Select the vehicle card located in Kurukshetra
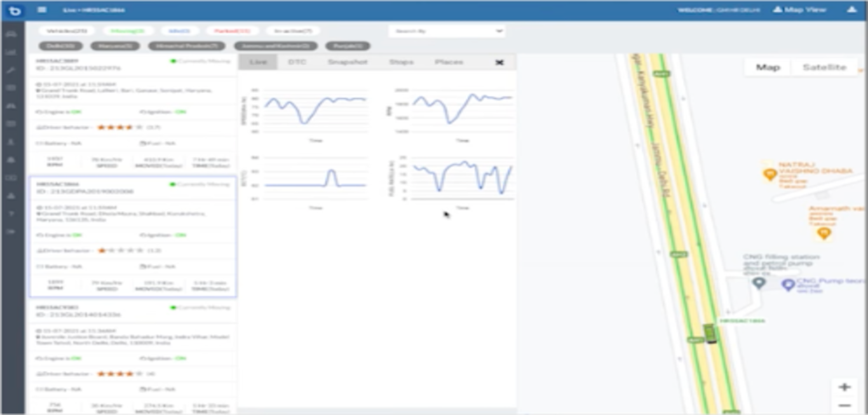The width and height of the screenshot is (868, 415). pos(133,237)
